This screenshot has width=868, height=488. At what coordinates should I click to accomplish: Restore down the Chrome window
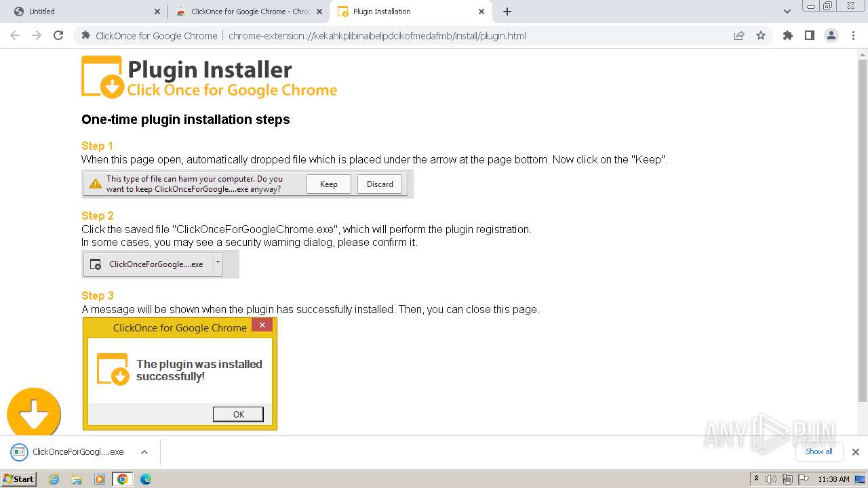(x=827, y=5)
